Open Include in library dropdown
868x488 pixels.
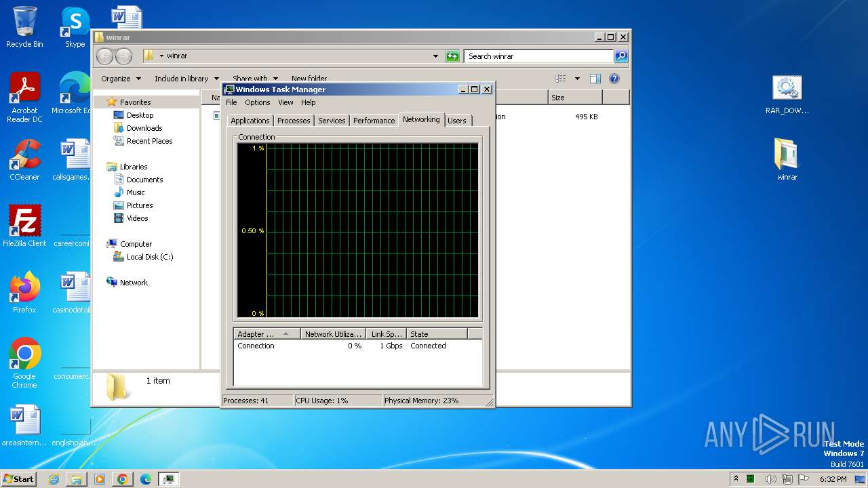tap(186, 79)
